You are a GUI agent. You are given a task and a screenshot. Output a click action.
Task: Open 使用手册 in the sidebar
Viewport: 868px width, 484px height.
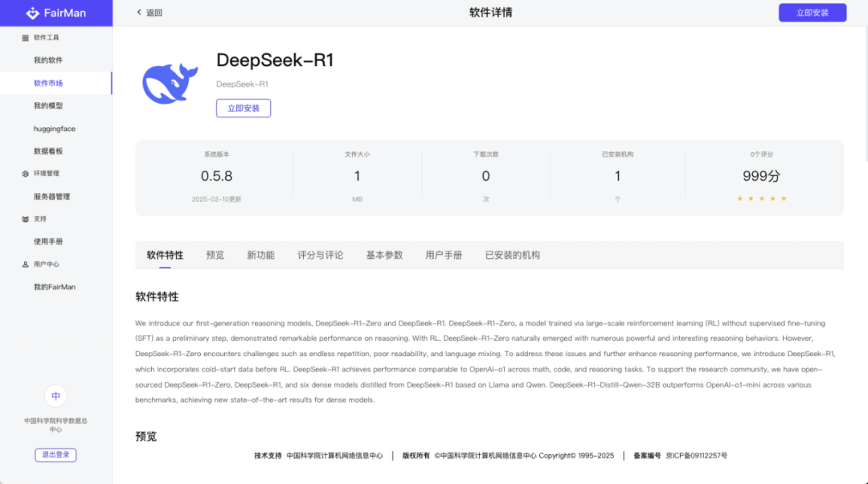click(x=48, y=241)
